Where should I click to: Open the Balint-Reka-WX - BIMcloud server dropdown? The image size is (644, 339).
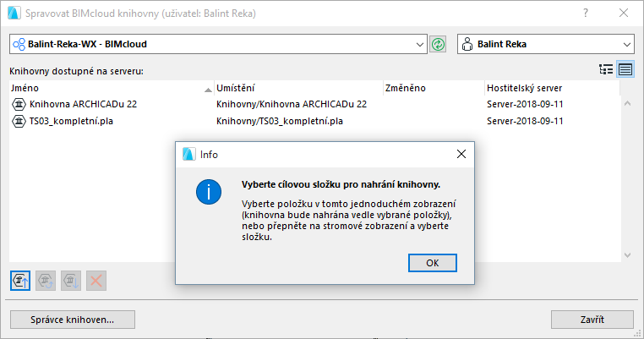tap(218, 44)
